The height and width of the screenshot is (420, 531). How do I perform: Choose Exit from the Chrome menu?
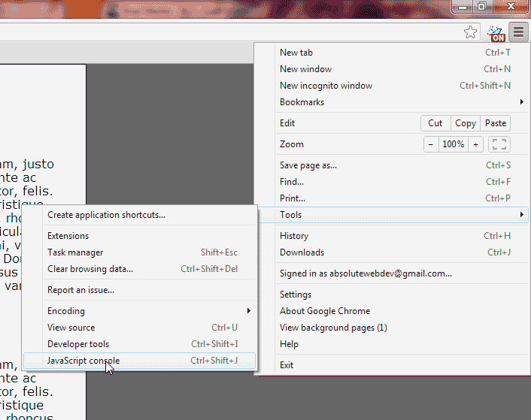pyautogui.click(x=402, y=365)
